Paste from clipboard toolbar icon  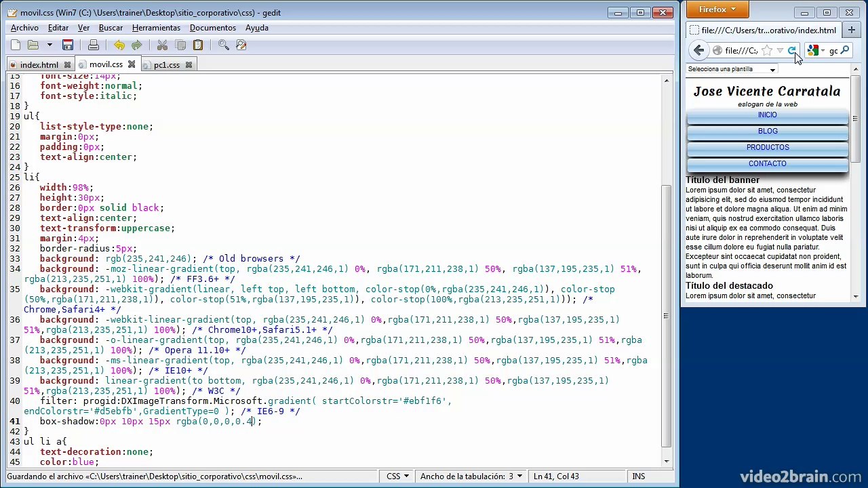pyautogui.click(x=198, y=45)
